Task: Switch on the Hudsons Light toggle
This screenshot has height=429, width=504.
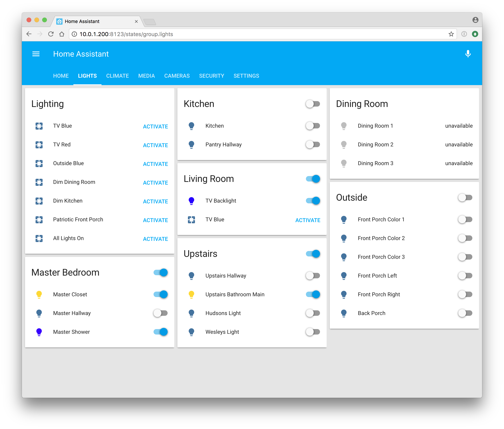Action: [x=313, y=313]
